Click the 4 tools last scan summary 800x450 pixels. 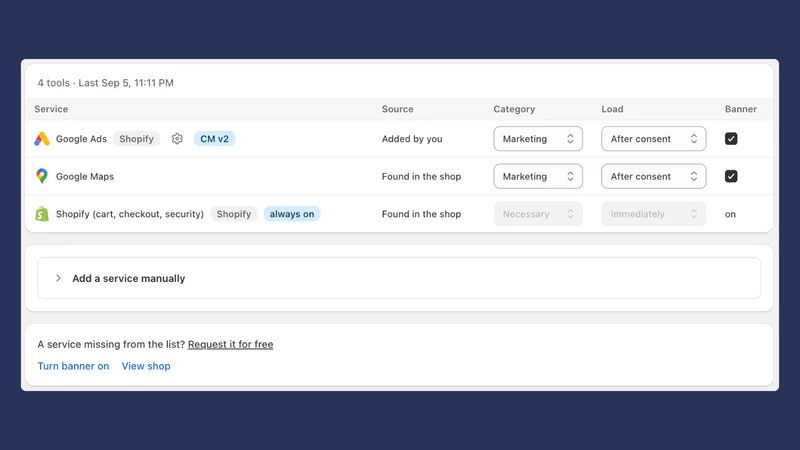click(106, 83)
